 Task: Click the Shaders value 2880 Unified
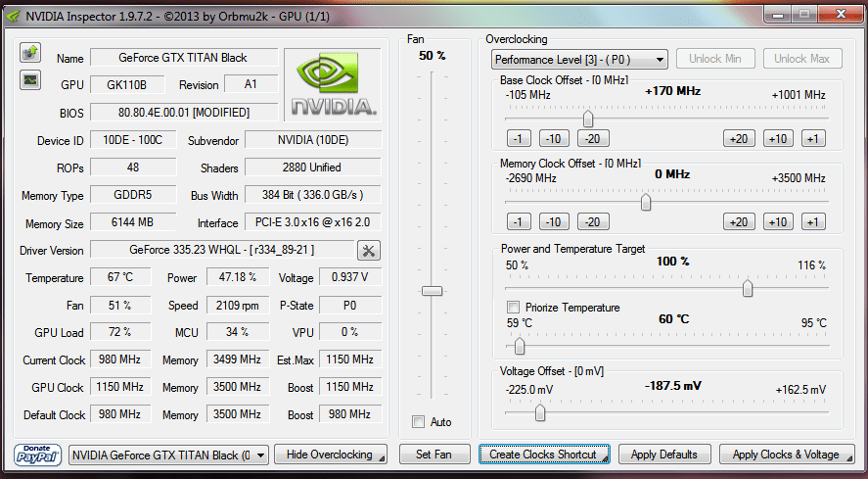(313, 168)
